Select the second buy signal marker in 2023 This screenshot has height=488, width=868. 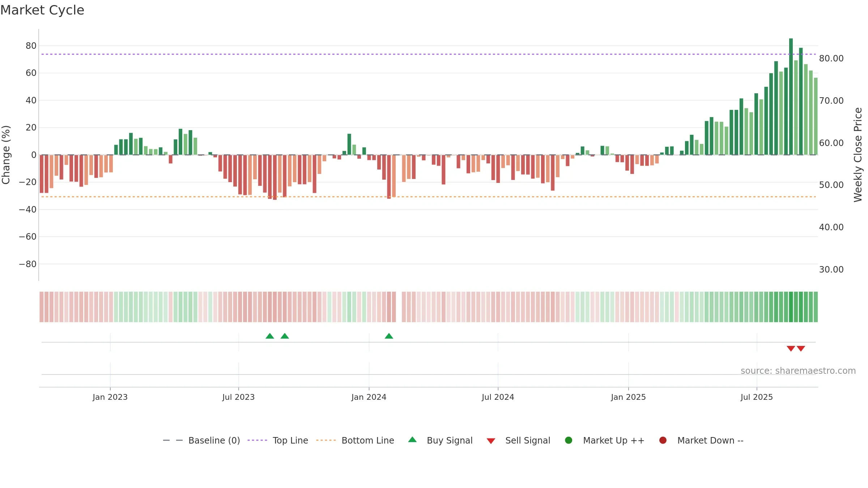click(285, 336)
